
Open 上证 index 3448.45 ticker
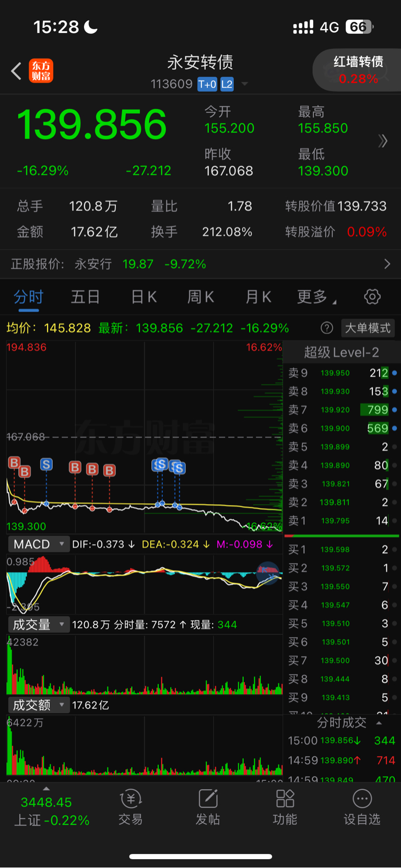click(x=52, y=811)
